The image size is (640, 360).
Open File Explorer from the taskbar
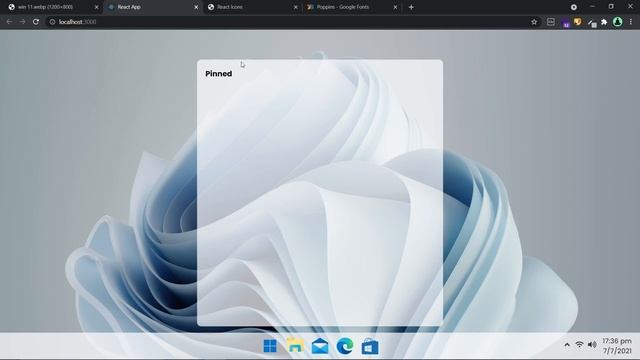(295, 345)
